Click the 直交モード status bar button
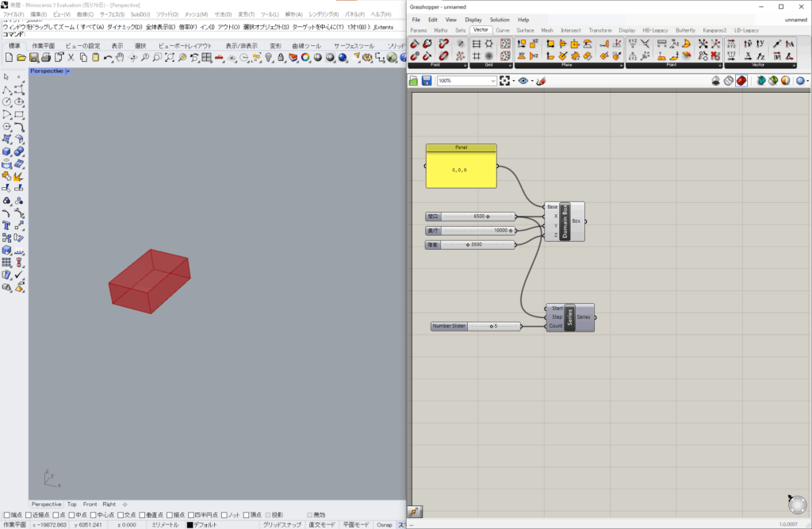This screenshot has height=529, width=812. (324, 524)
